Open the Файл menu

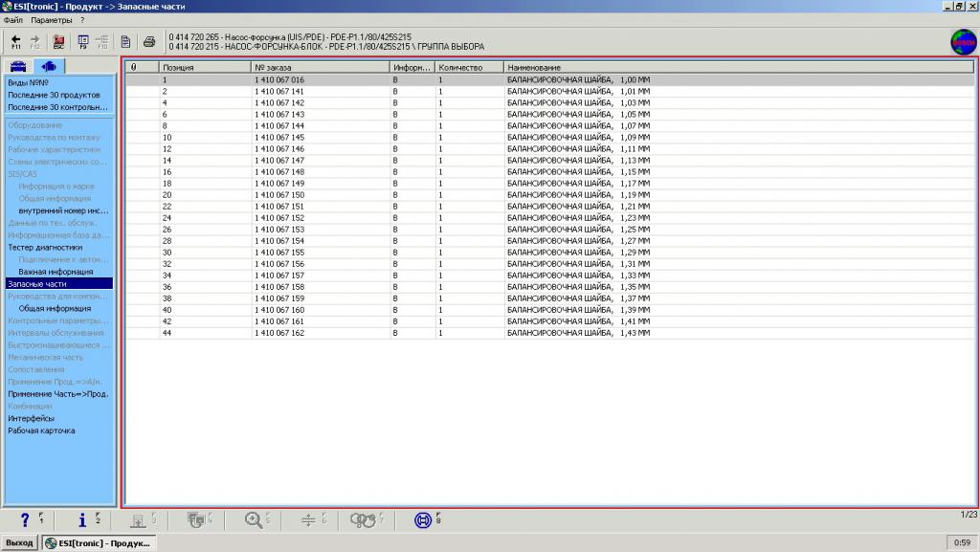coord(12,19)
